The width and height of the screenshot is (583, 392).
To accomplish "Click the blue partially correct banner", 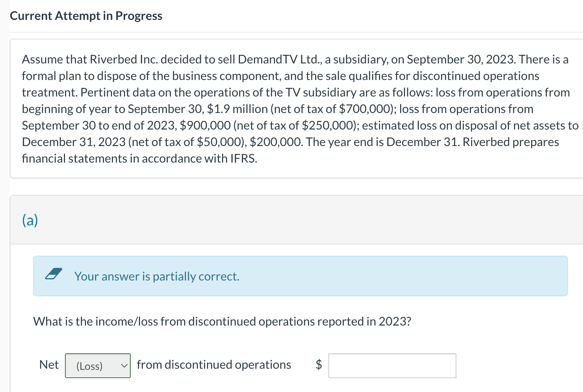I will [x=300, y=276].
